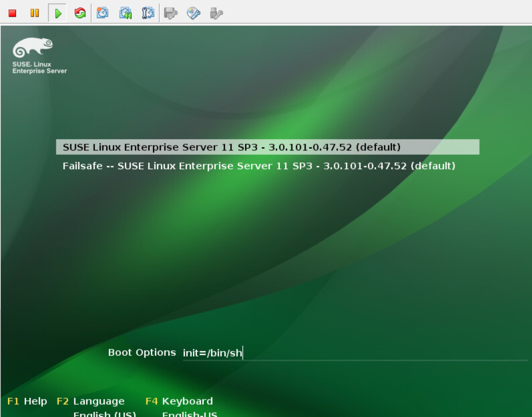Screen dimensions: 532x417
Task: Revert to the current snapshot
Action: coord(126,13)
